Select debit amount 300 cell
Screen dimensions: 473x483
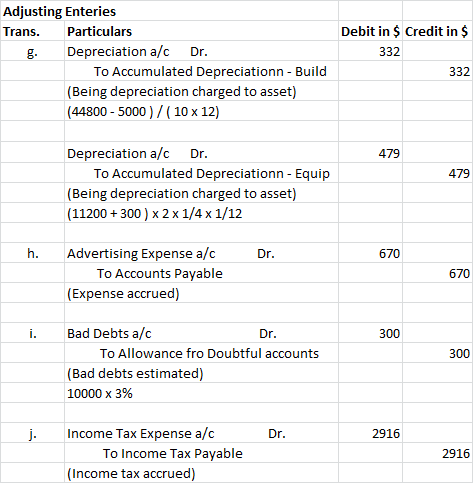(x=370, y=333)
